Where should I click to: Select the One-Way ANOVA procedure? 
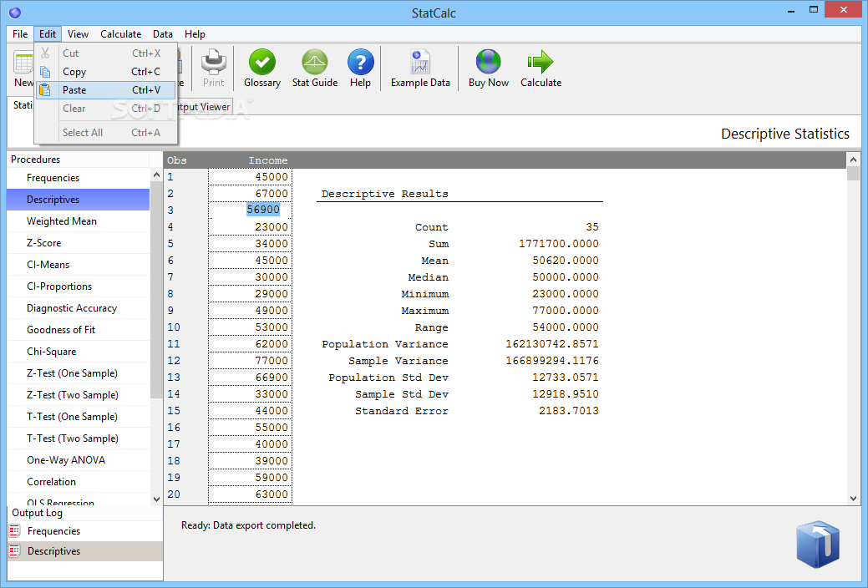click(78, 460)
